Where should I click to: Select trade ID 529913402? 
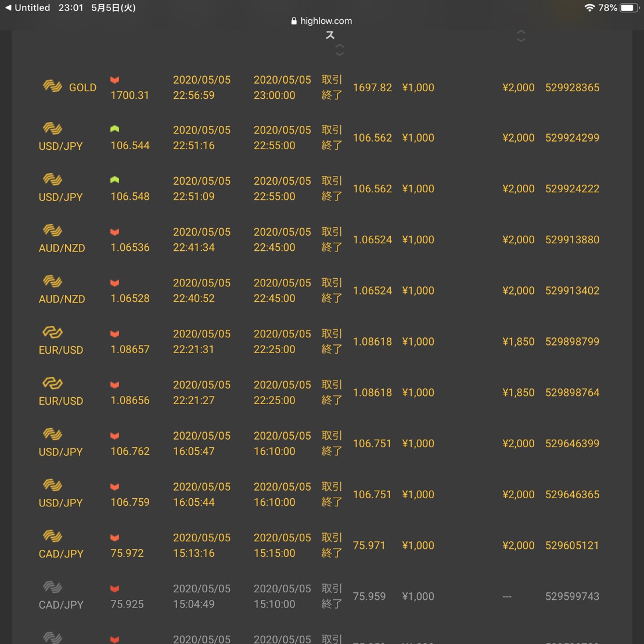(x=572, y=290)
